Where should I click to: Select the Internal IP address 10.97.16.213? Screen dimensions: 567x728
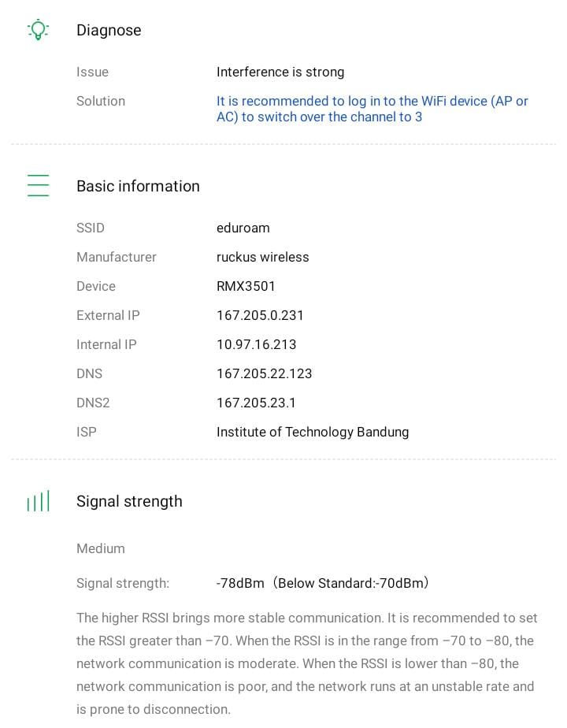tap(256, 344)
